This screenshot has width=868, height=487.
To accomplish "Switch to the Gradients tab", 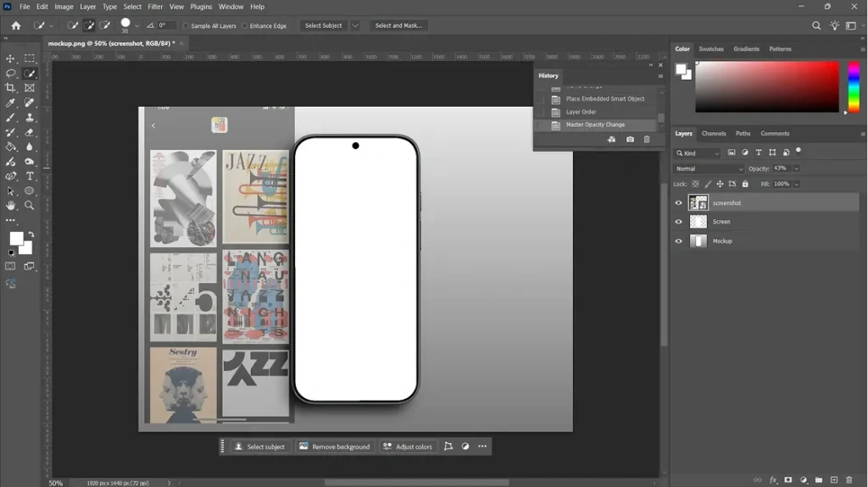I will 746,49.
